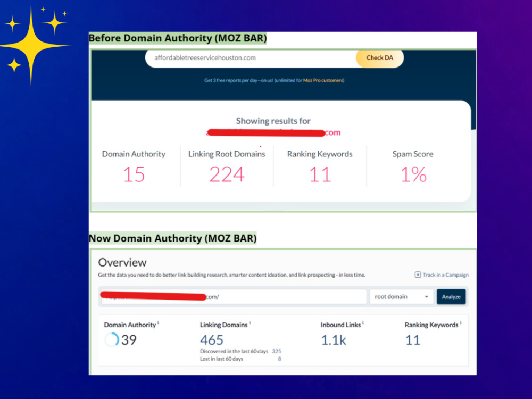The width and height of the screenshot is (532, 399).
Task: Click the Check DA button
Action: pos(380,58)
